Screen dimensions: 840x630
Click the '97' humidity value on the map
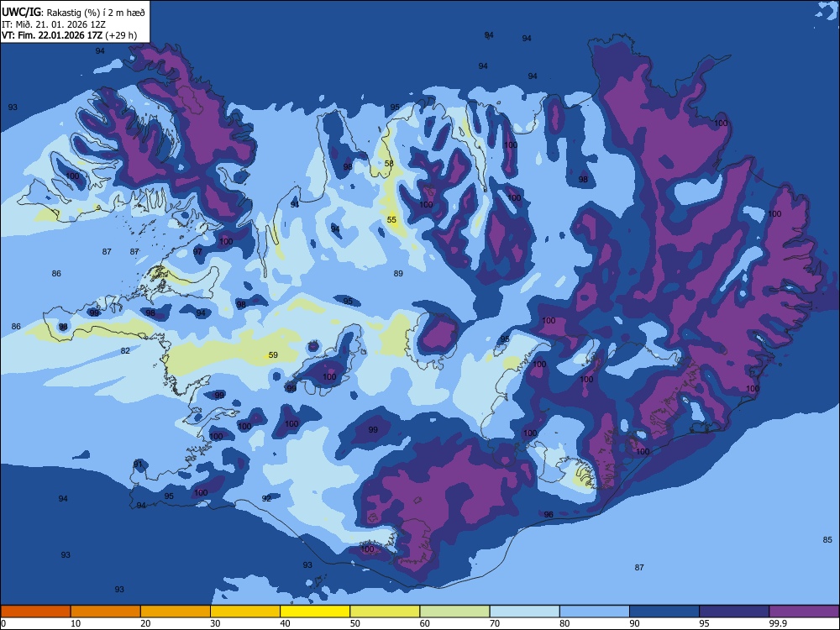point(197,251)
